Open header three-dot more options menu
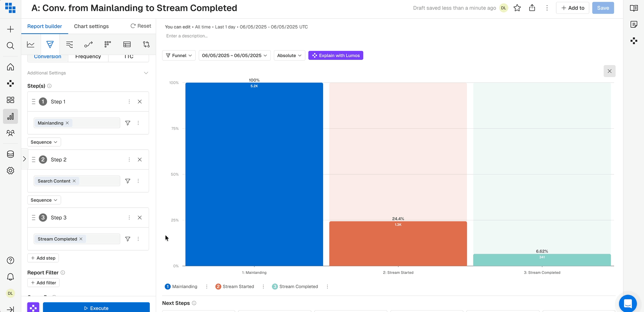This screenshot has height=312, width=644. point(547,8)
